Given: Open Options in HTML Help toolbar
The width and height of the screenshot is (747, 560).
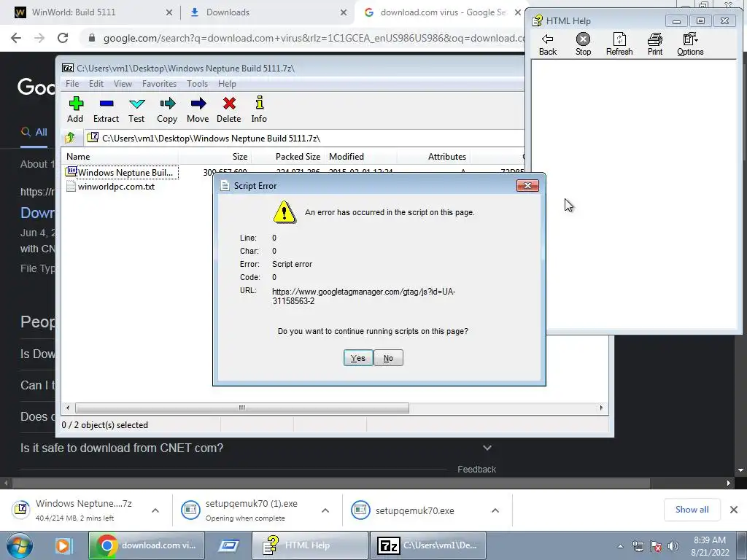Looking at the screenshot, I should tap(690, 44).
